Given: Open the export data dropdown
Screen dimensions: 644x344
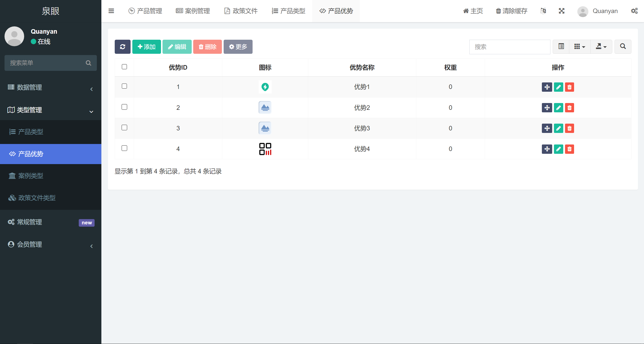Looking at the screenshot, I should click(601, 46).
